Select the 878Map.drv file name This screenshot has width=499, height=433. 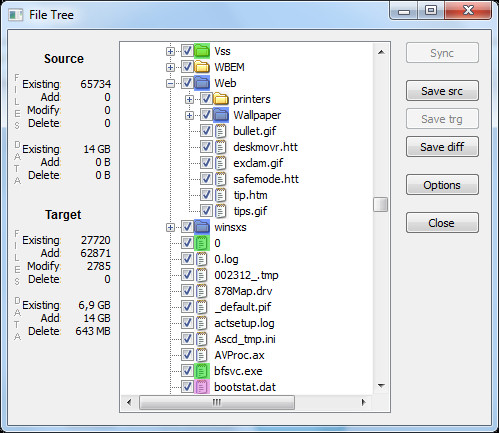point(243,291)
